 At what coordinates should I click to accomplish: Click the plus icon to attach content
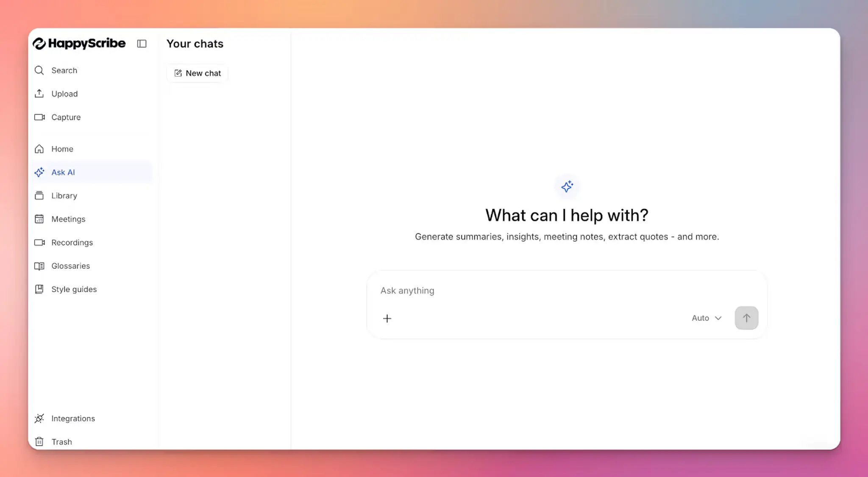(x=387, y=318)
